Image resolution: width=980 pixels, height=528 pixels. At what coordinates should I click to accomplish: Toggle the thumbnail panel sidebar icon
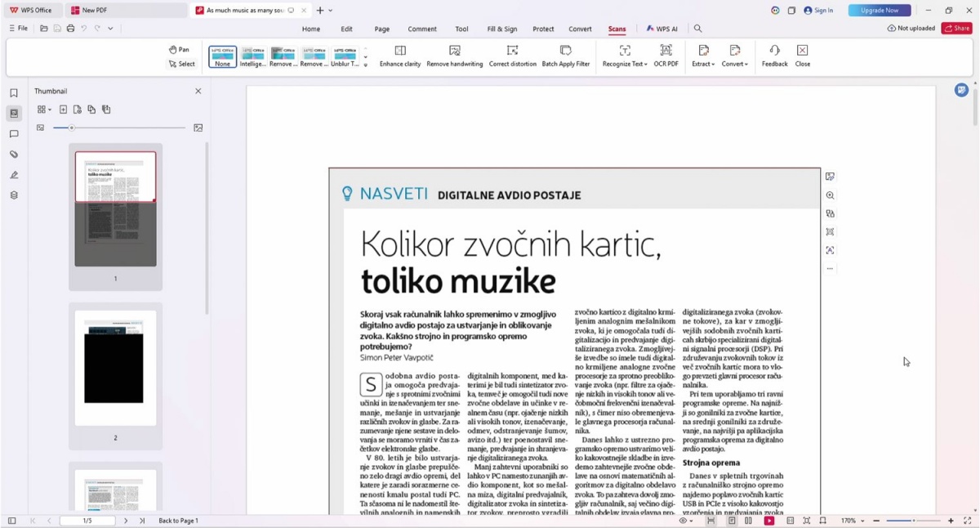[14, 114]
